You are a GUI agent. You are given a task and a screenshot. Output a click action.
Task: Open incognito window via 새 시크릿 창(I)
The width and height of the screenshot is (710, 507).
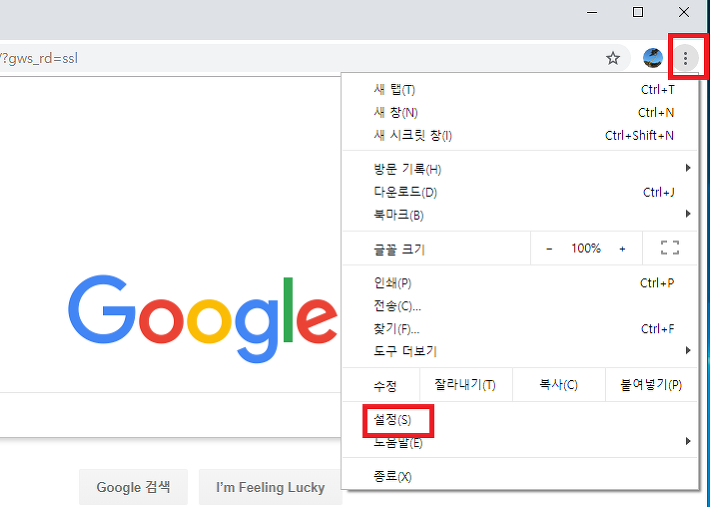coord(520,135)
